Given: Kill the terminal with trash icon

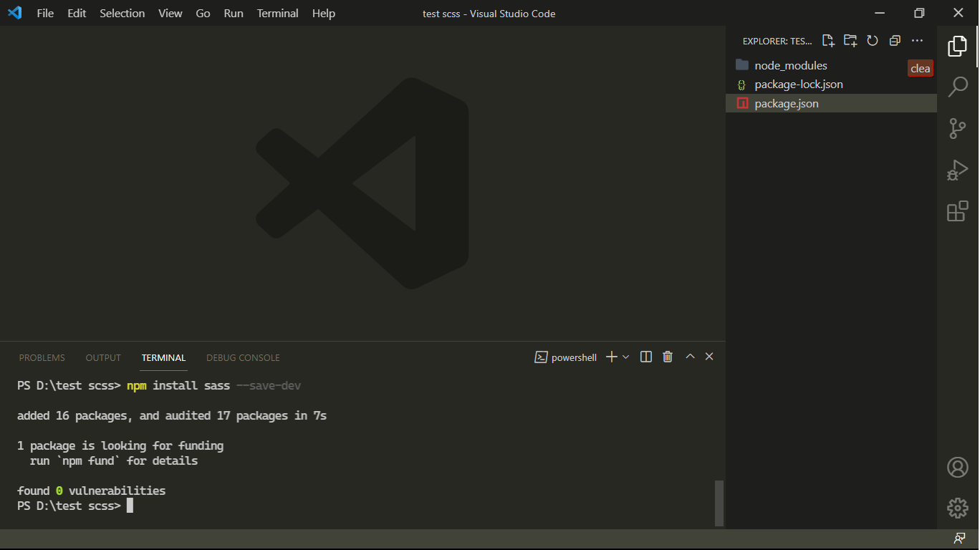Looking at the screenshot, I should (668, 357).
